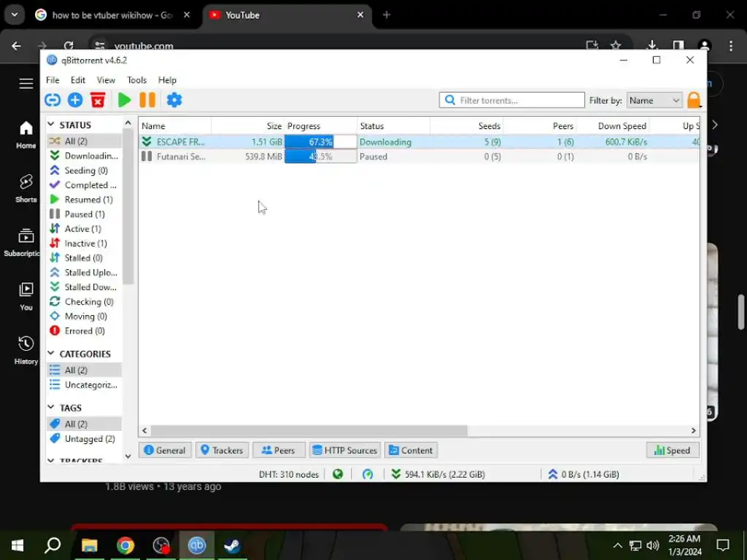Switch to General details tab
The width and height of the screenshot is (747, 560).
[165, 451]
